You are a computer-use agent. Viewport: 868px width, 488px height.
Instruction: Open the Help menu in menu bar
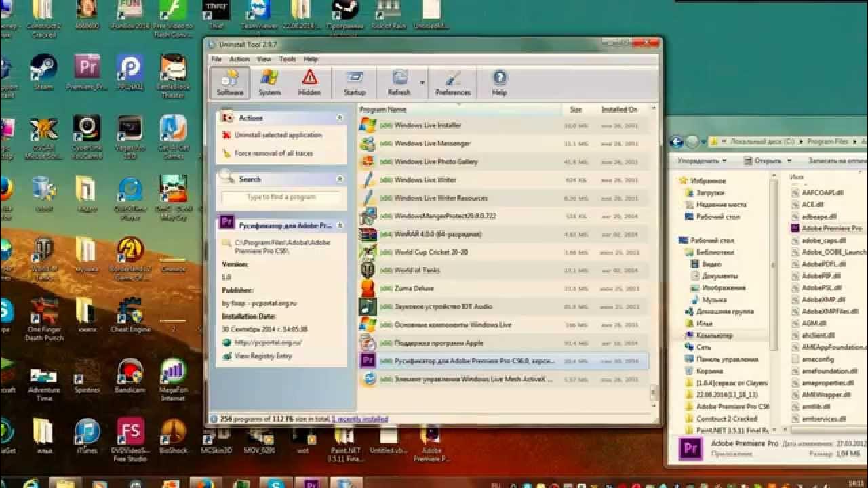311,59
